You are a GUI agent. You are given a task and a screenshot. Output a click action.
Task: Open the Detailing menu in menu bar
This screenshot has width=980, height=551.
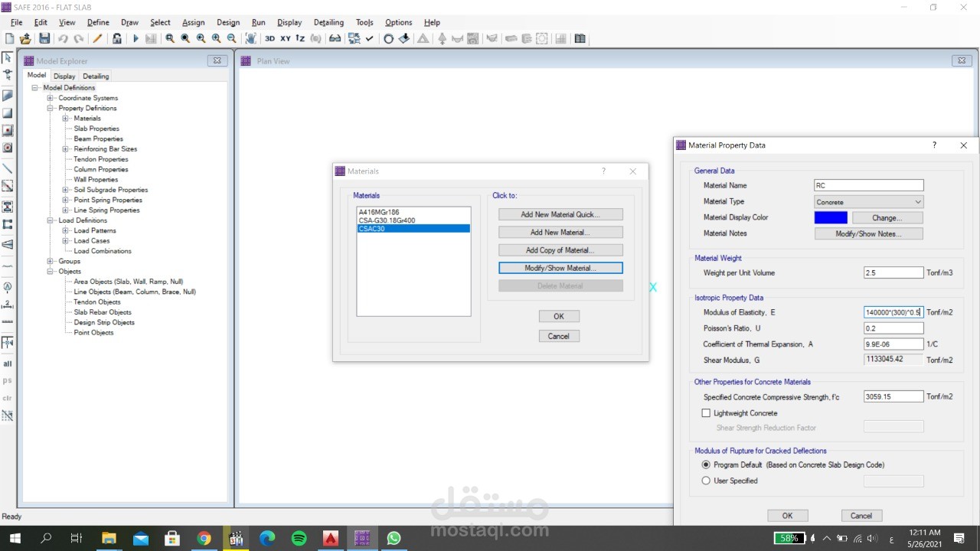[x=328, y=22]
